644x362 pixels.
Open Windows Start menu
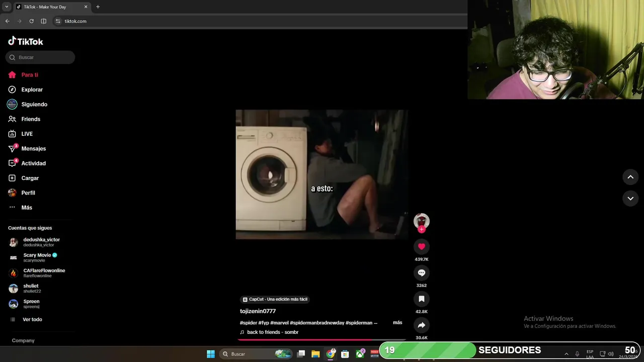(x=211, y=354)
